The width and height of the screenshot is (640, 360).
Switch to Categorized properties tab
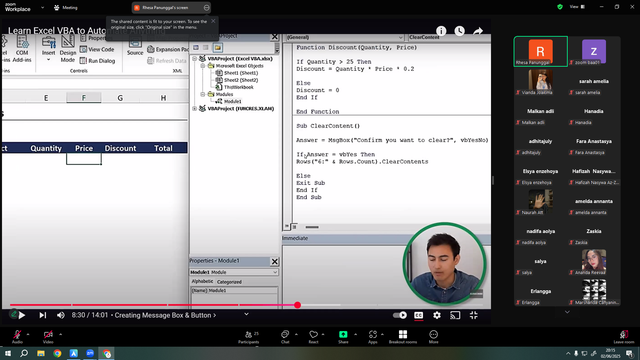click(229, 282)
